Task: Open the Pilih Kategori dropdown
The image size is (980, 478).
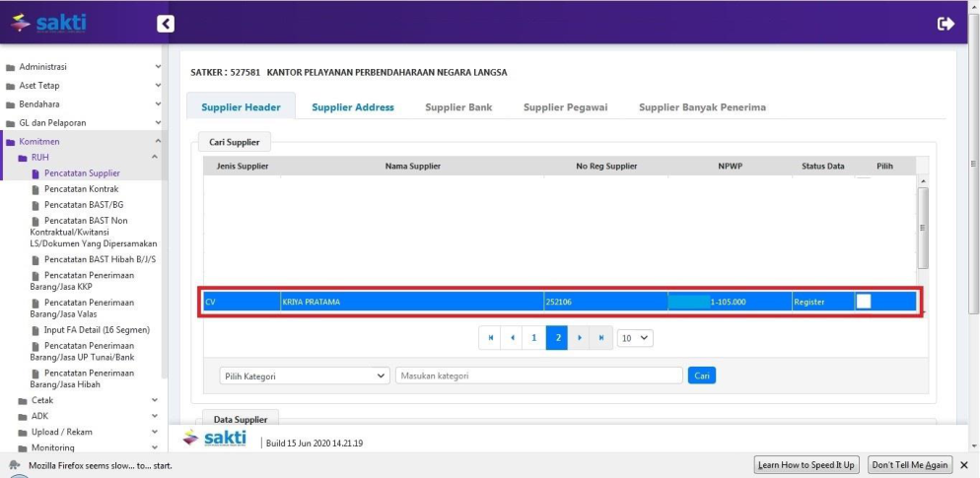Action: [x=305, y=376]
